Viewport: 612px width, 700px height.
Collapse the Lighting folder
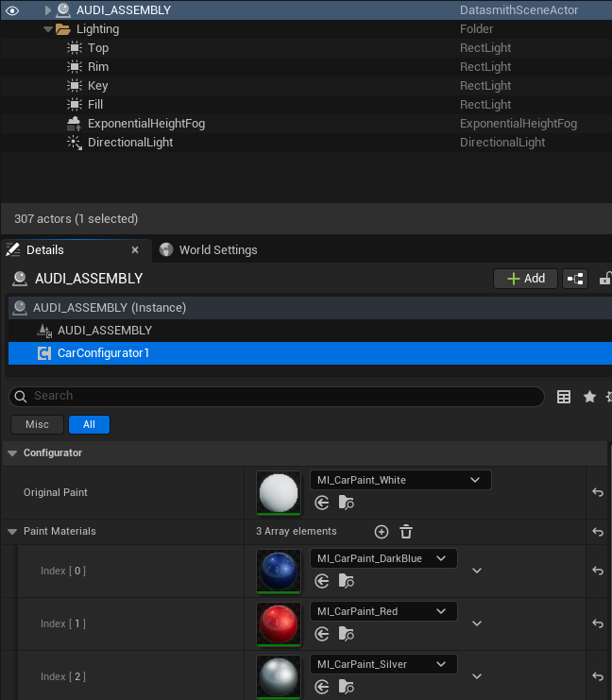pyautogui.click(x=48, y=29)
